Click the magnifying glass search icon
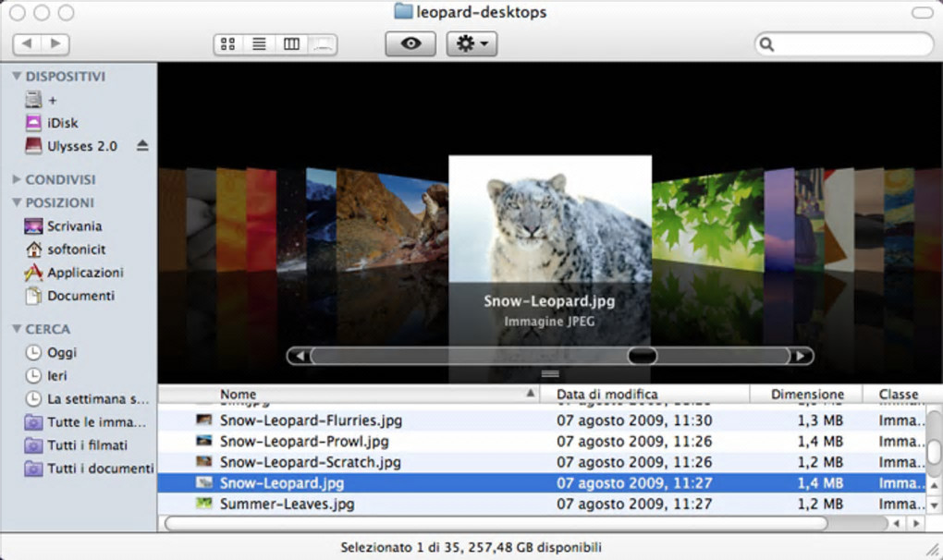The image size is (943, 560). click(x=766, y=43)
